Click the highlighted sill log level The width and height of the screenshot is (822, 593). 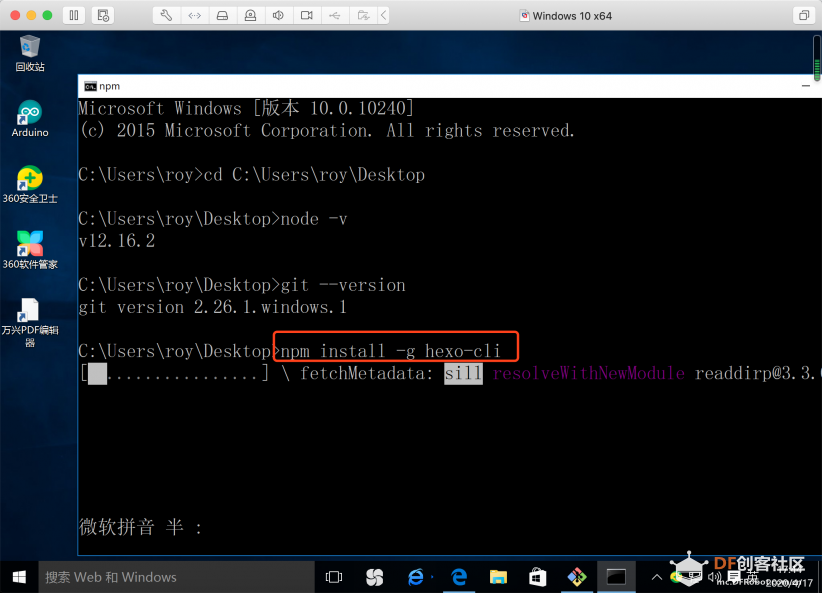click(463, 373)
